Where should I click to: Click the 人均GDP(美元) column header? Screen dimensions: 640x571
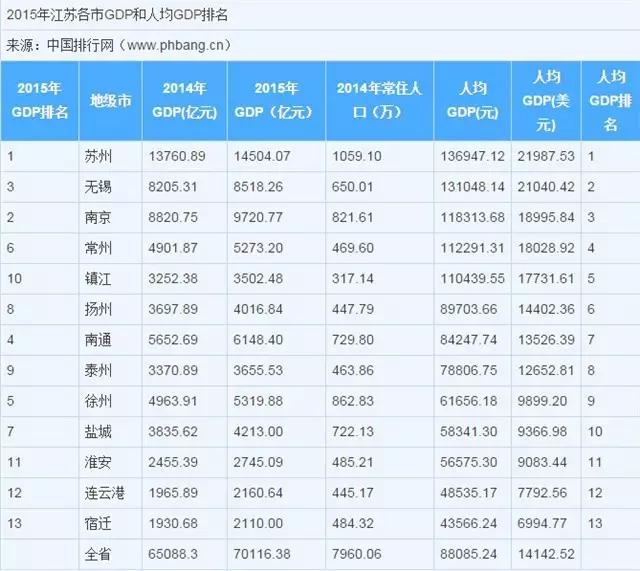[x=546, y=100]
